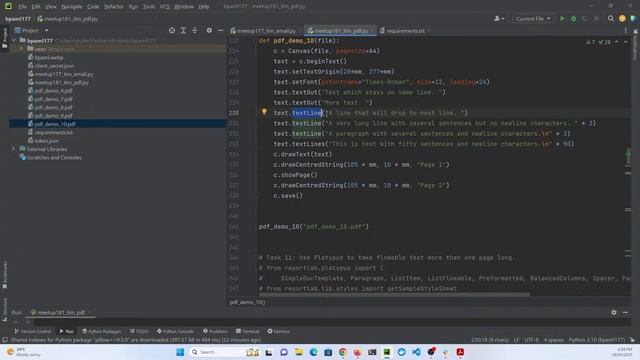Click editor tabs more options kebab icon
The image size is (640, 360).
[x=625, y=31]
